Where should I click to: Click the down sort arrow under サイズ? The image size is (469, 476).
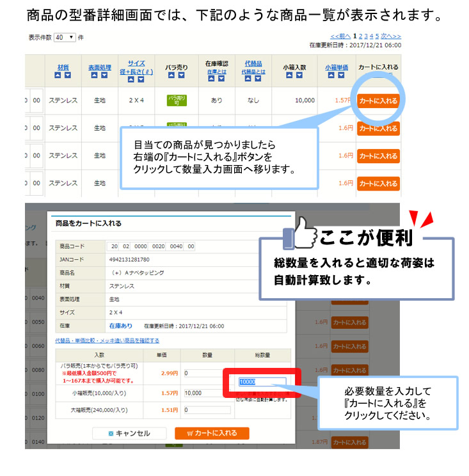(x=141, y=79)
